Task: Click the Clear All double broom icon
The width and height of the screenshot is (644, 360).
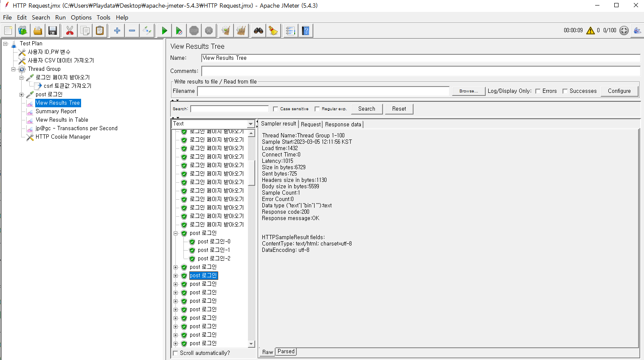Action: click(x=241, y=31)
